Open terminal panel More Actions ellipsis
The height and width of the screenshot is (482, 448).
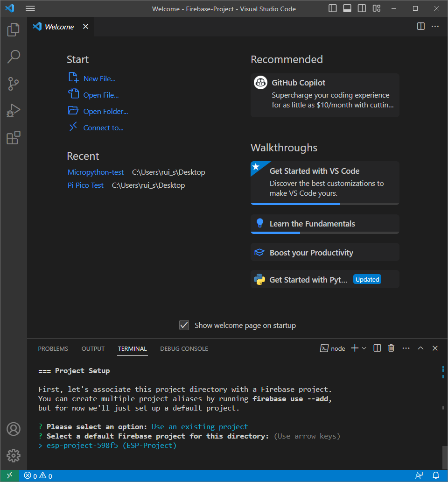coord(406,348)
